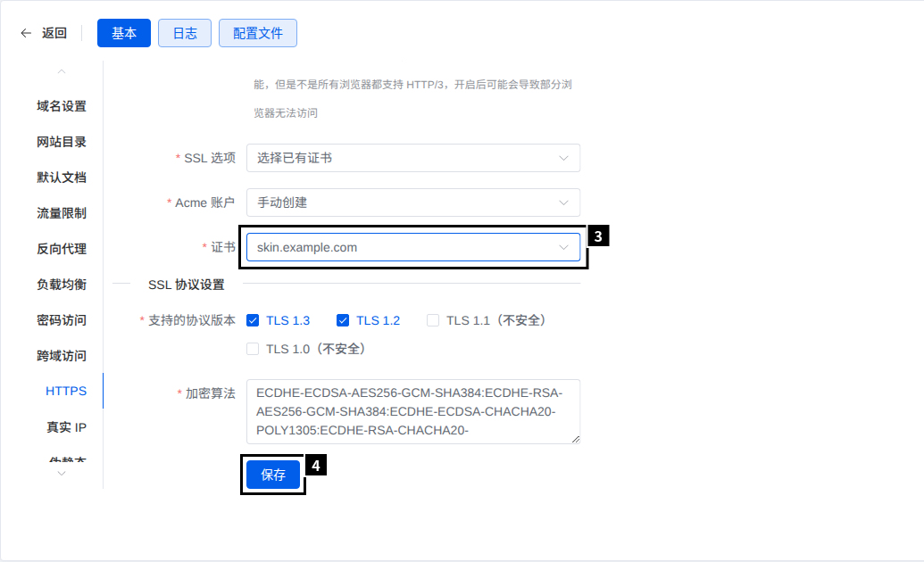924x562 pixels.
Task: Select 网站目录 in the sidebar
Action: [x=62, y=142]
